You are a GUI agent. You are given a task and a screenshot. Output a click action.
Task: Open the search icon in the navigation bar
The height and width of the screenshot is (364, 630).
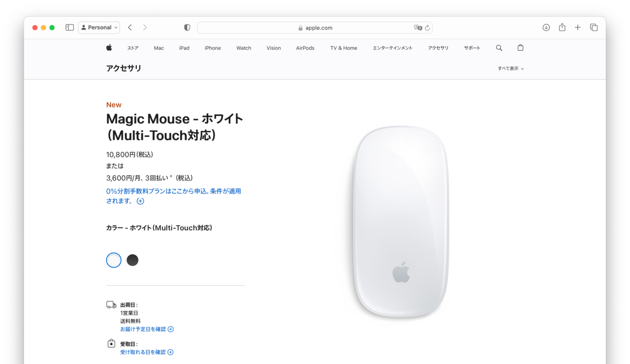(x=499, y=48)
